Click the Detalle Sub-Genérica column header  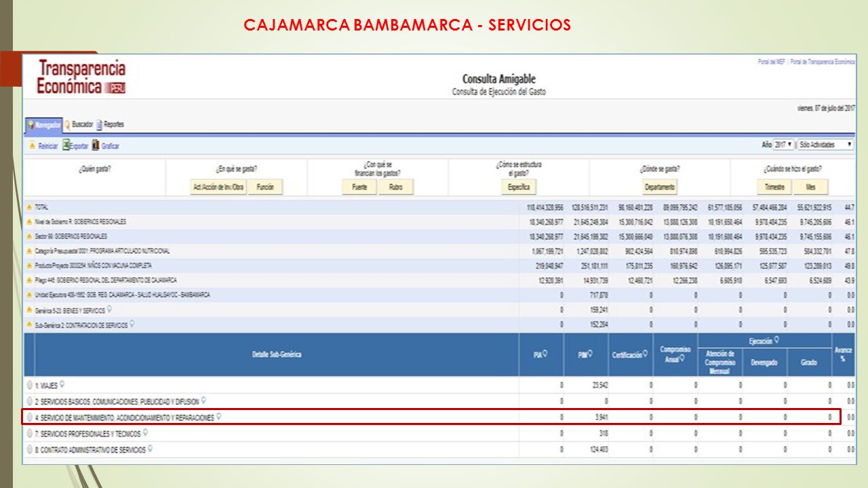click(276, 354)
